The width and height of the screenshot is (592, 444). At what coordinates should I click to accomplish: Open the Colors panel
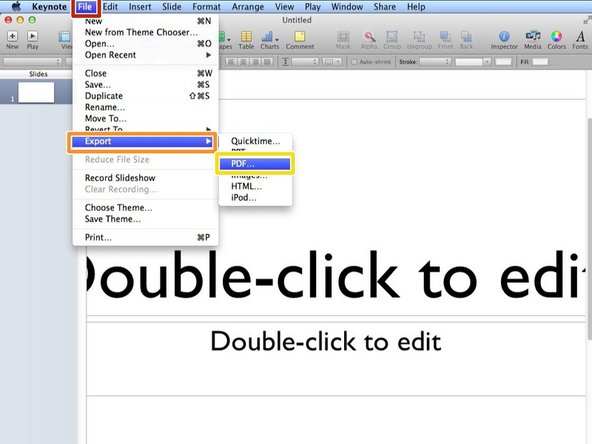tap(557, 40)
